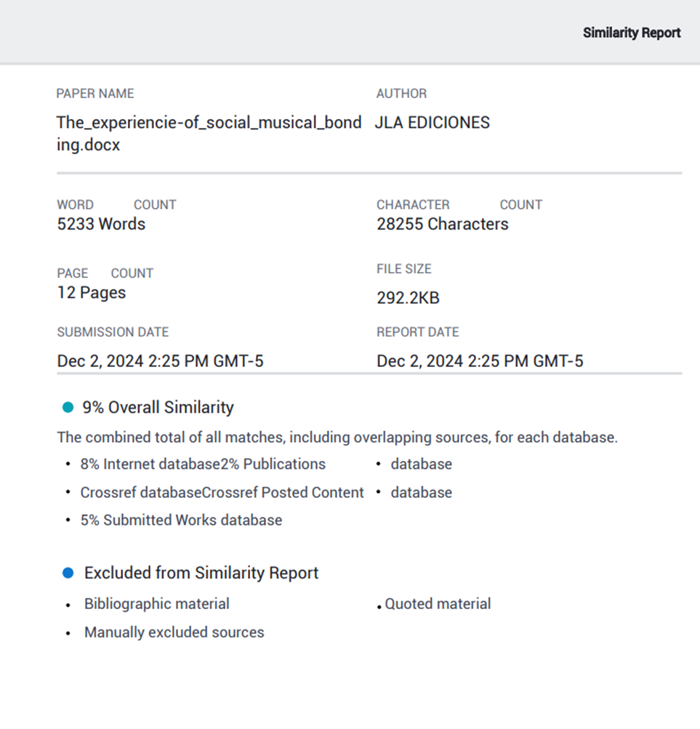Click the Bibliographic material item
The width and height of the screenshot is (700, 729).
tap(156, 604)
